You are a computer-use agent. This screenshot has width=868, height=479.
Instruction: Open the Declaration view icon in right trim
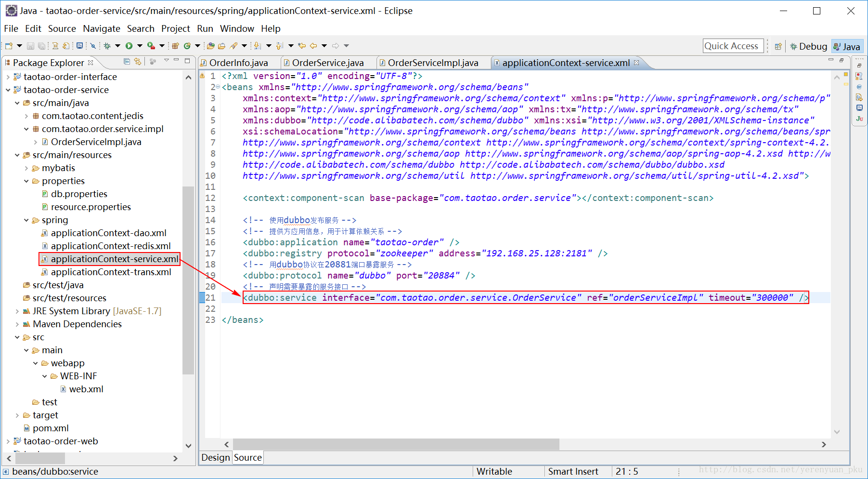click(859, 97)
